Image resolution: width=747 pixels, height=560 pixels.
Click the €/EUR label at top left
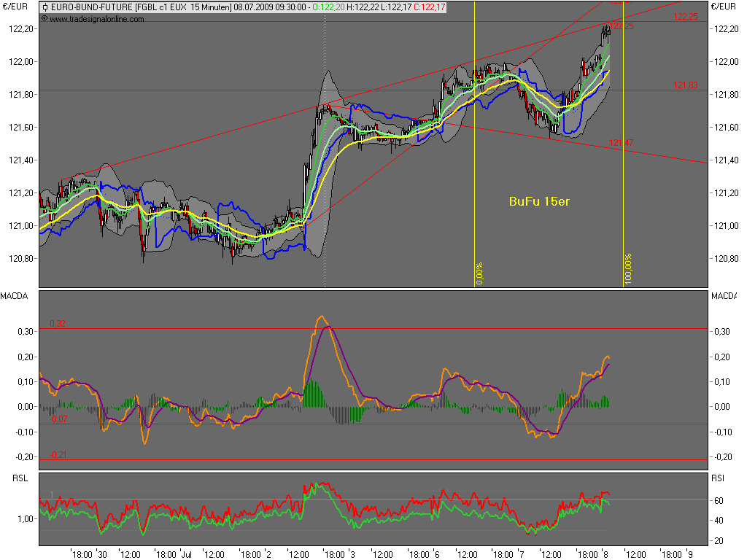(x=15, y=7)
